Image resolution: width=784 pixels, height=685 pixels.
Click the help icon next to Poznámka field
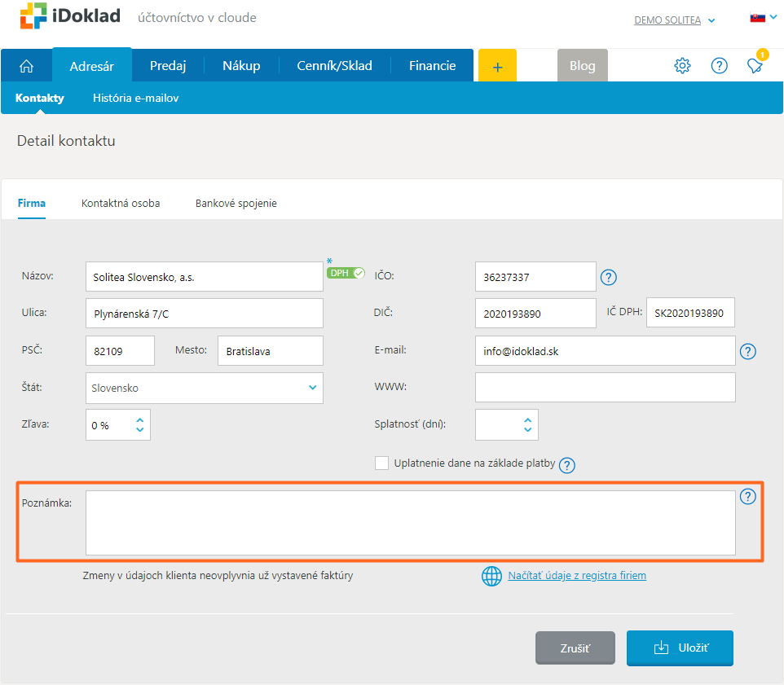(747, 497)
